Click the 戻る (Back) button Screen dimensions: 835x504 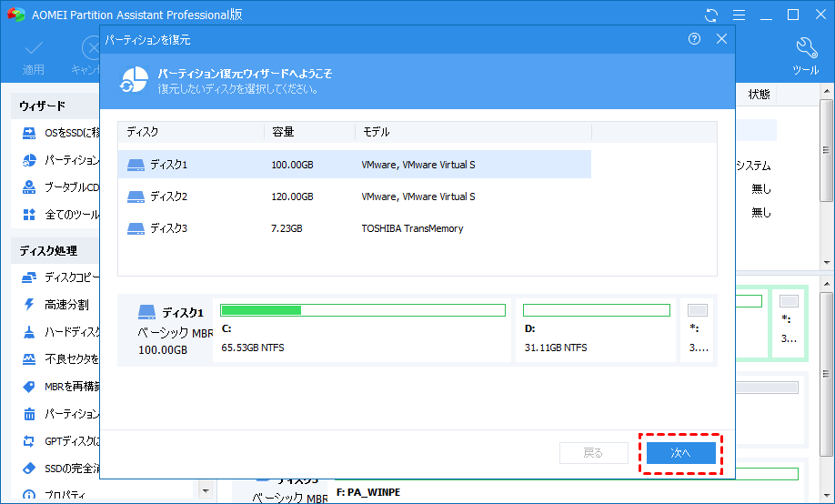coord(593,453)
